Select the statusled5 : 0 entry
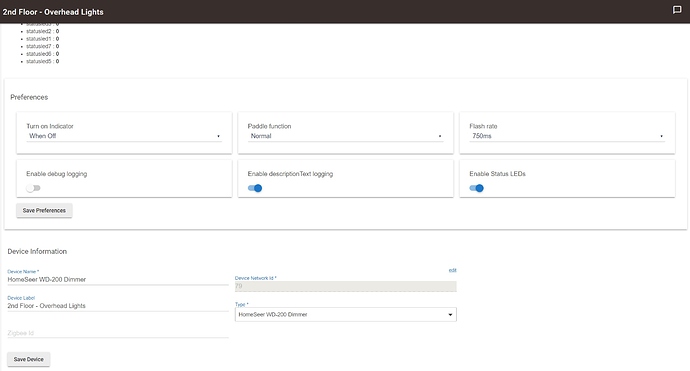Image resolution: width=690 pixels, height=371 pixels. pyautogui.click(x=42, y=61)
